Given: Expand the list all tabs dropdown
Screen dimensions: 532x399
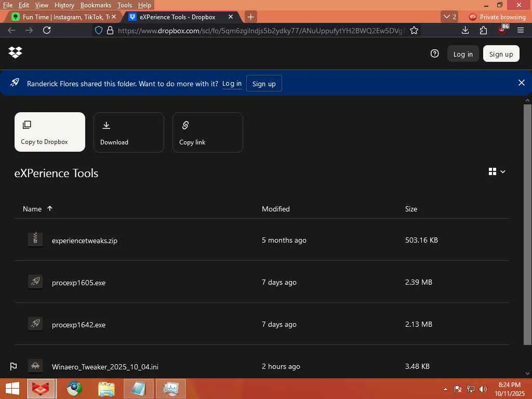Looking at the screenshot, I should (449, 17).
